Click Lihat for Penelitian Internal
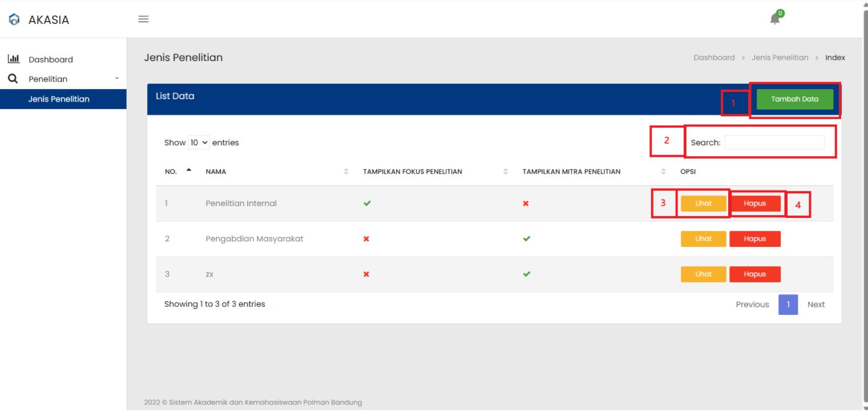Screen dimensions: 868x413 pyautogui.click(x=703, y=204)
